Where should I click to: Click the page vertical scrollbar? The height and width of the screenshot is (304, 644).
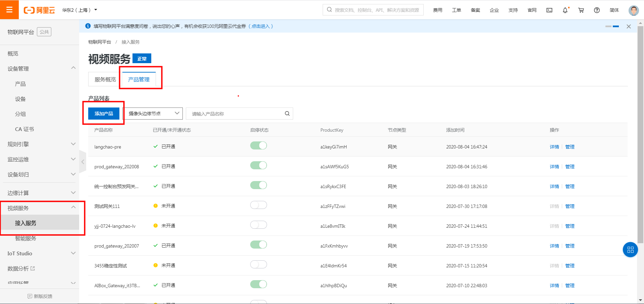(x=640, y=134)
